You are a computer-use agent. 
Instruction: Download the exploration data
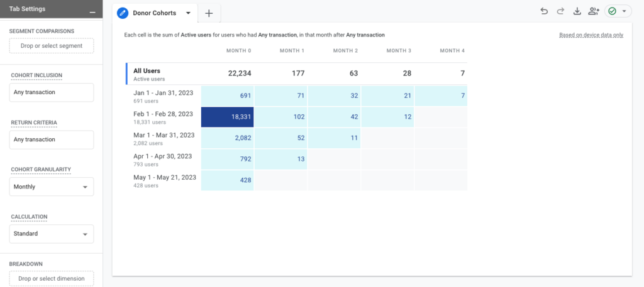[x=577, y=11]
